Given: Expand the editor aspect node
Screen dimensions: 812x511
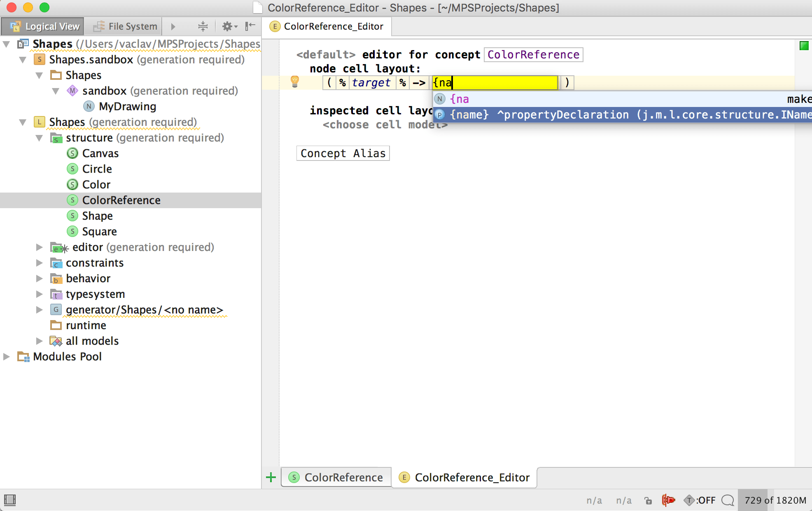Looking at the screenshot, I should coord(39,247).
